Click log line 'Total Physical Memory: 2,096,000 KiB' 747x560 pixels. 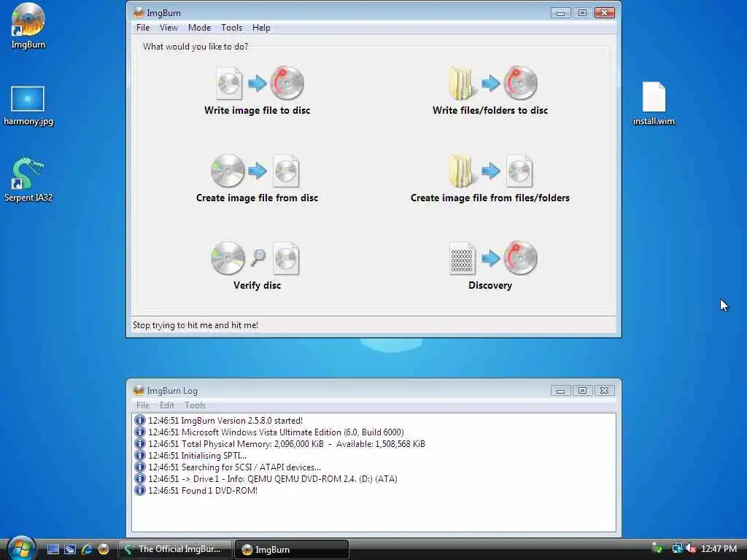[286, 444]
